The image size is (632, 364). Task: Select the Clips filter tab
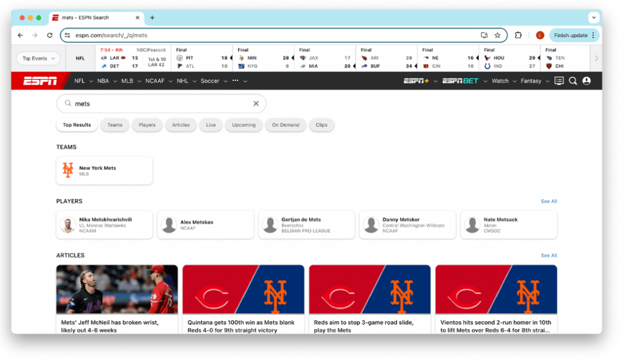point(322,125)
